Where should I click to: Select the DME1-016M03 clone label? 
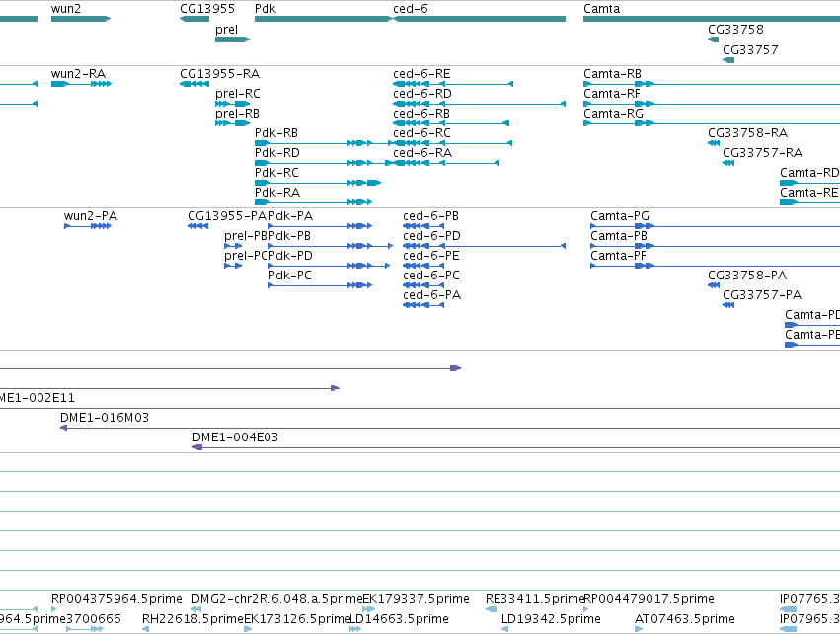point(105,418)
